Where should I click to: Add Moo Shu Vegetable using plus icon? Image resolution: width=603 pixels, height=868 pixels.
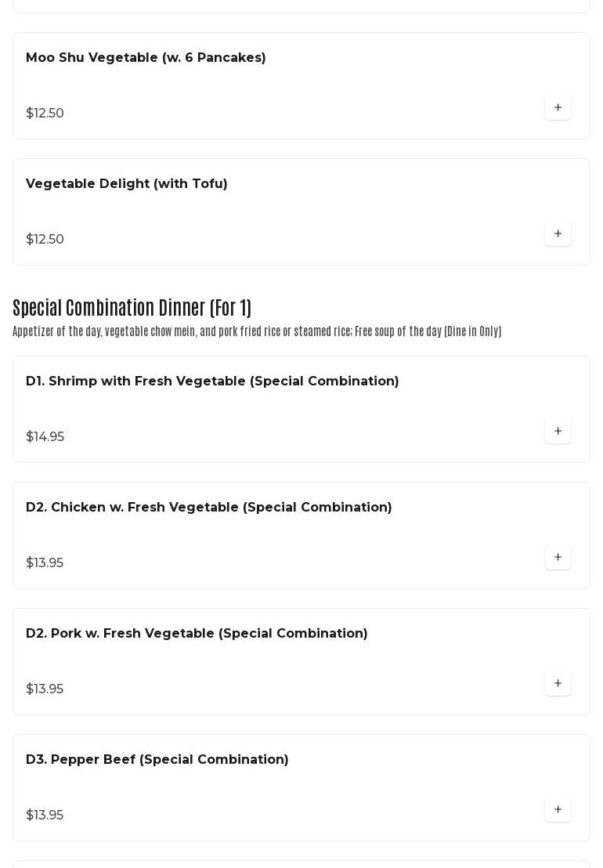point(558,108)
